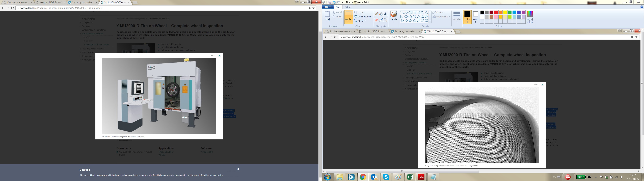The height and width of the screenshot is (181, 644).
Task: Switch to the Start ribbon tab
Action: click(x=338, y=7)
